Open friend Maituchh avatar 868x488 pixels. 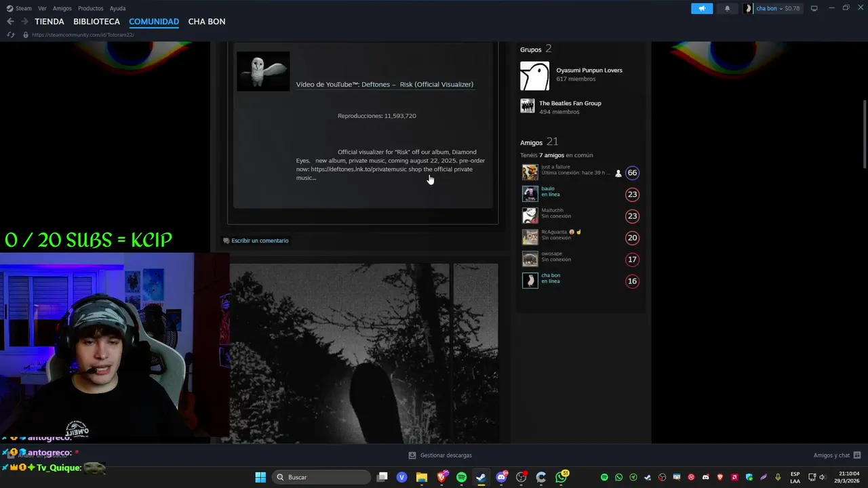click(x=530, y=216)
